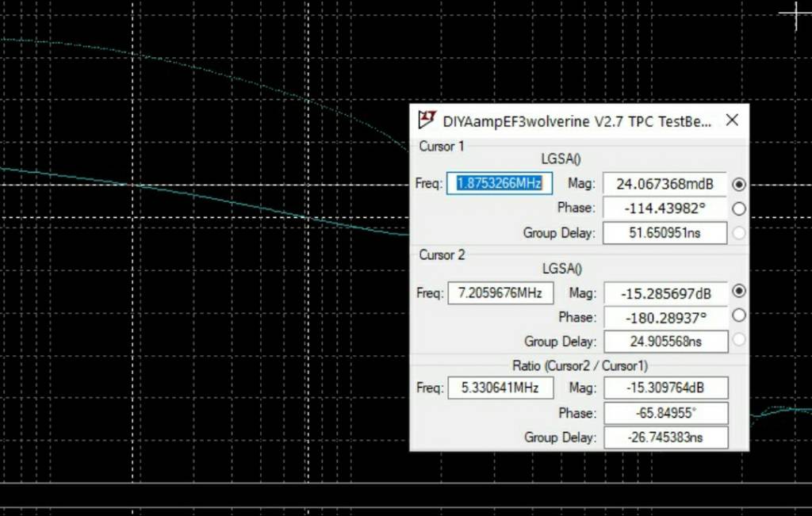Image resolution: width=812 pixels, height=516 pixels.
Task: Click Cursor 2 Phase field -180.28937°
Action: [x=666, y=318]
